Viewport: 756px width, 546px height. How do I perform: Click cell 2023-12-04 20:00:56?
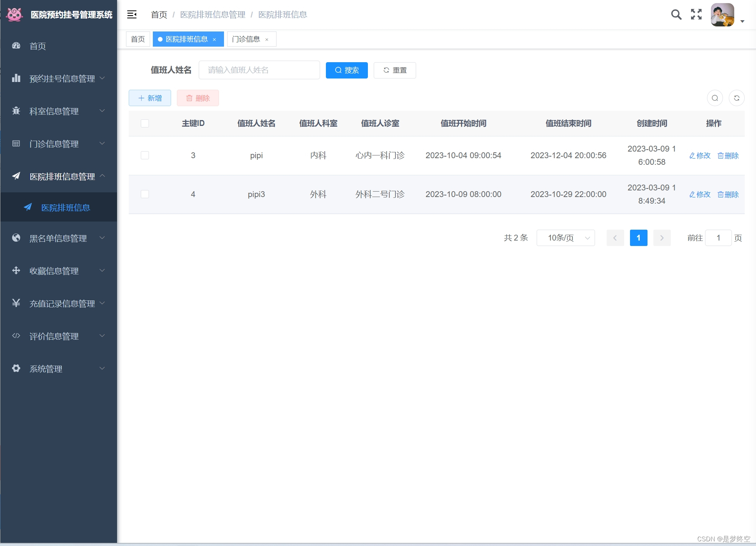(x=568, y=155)
